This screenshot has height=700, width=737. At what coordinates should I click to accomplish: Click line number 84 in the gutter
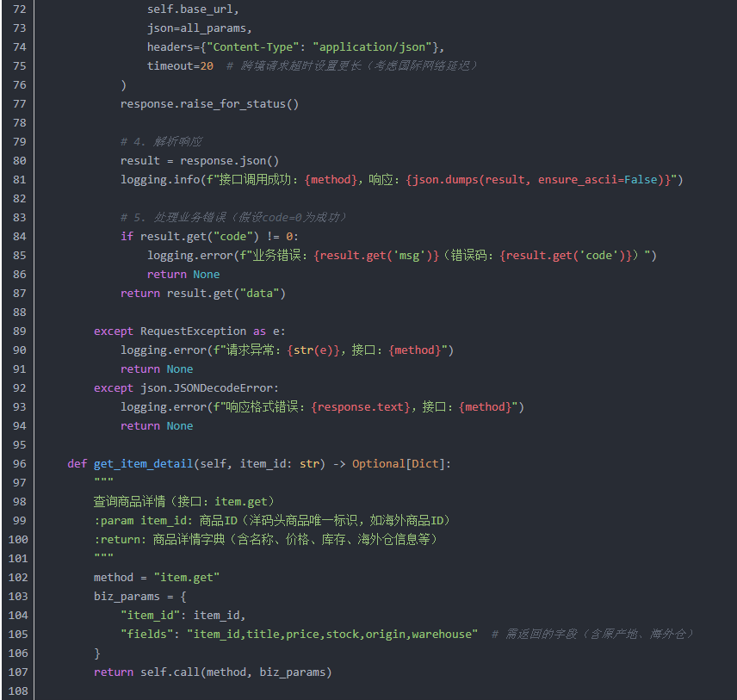17,237
